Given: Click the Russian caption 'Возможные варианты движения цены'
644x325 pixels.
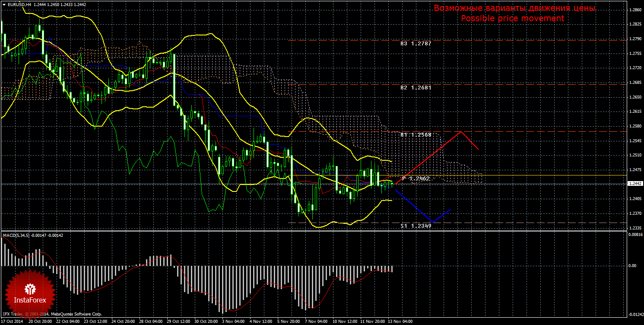Looking at the screenshot, I should click(x=514, y=8).
